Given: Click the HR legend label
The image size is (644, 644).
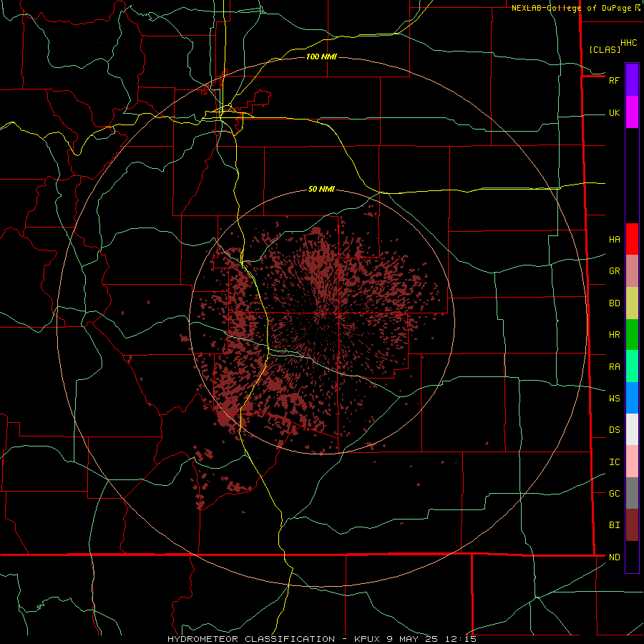Looking at the screenshot, I should (x=614, y=334).
